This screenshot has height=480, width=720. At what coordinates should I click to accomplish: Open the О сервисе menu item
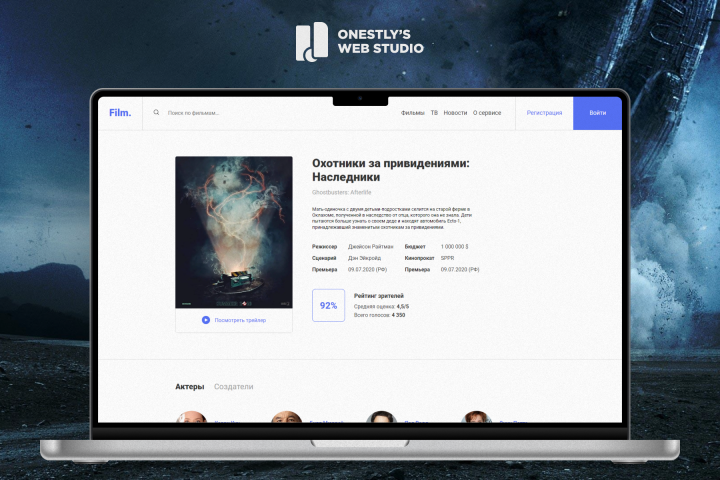click(487, 113)
